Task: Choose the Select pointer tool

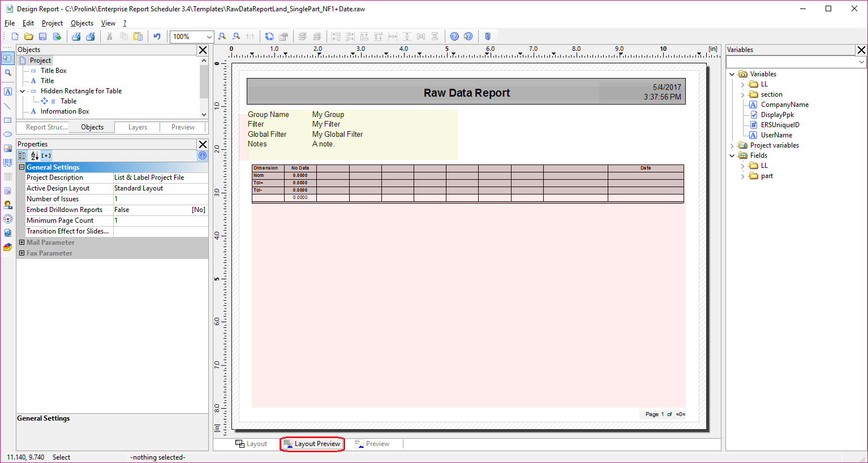Action: tap(8, 58)
